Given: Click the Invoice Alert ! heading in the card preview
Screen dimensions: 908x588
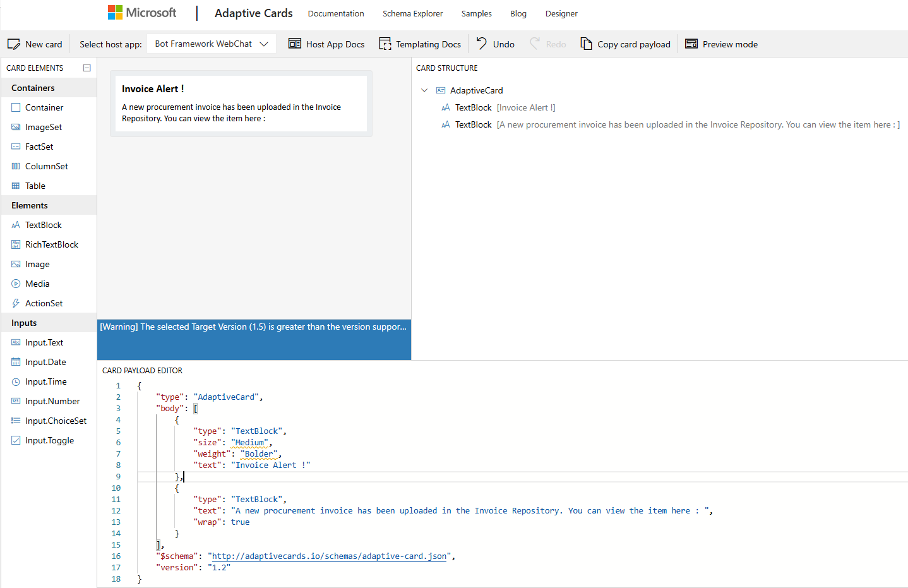Looking at the screenshot, I should click(x=153, y=89).
